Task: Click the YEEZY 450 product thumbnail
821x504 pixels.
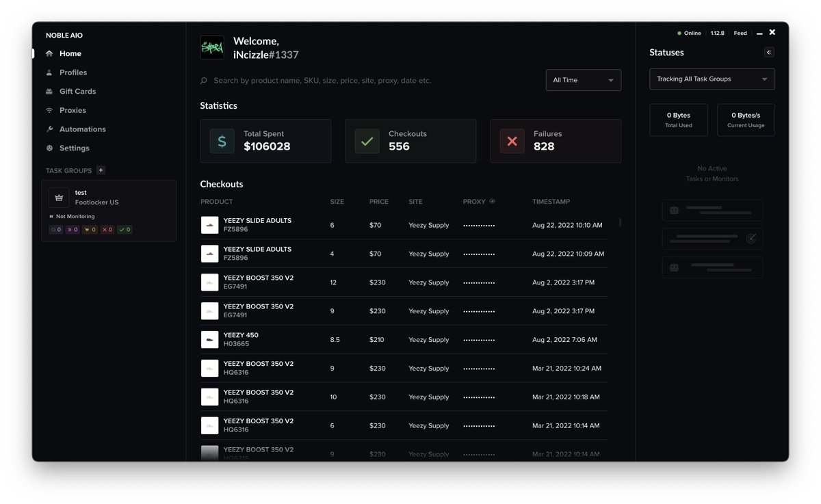Action: [x=210, y=340]
